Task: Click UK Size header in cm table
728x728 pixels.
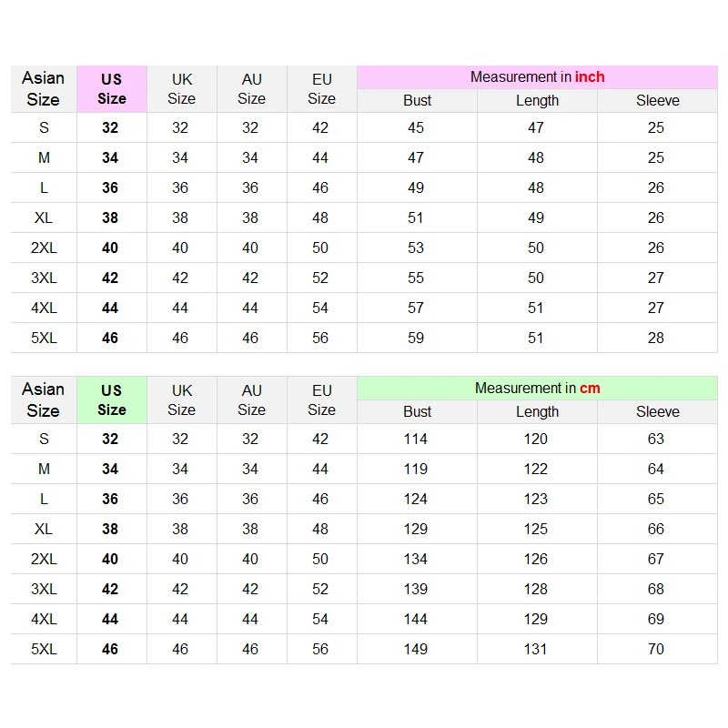Action: click(181, 400)
